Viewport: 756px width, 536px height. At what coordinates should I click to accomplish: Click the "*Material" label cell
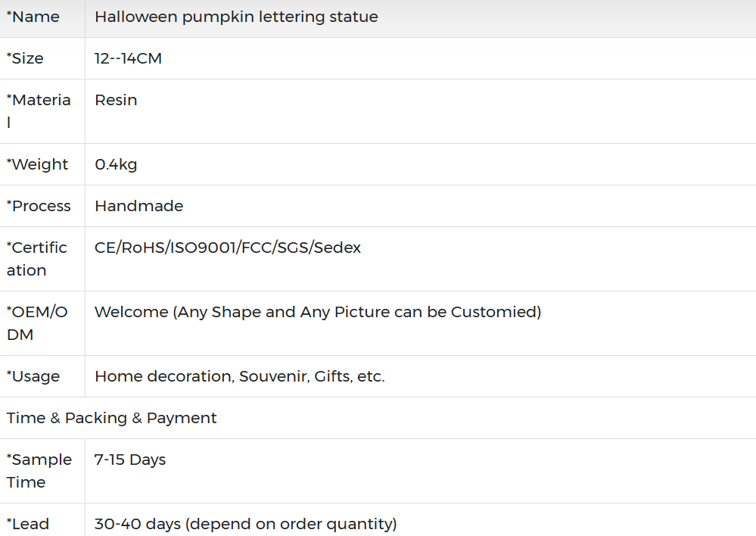(39, 111)
